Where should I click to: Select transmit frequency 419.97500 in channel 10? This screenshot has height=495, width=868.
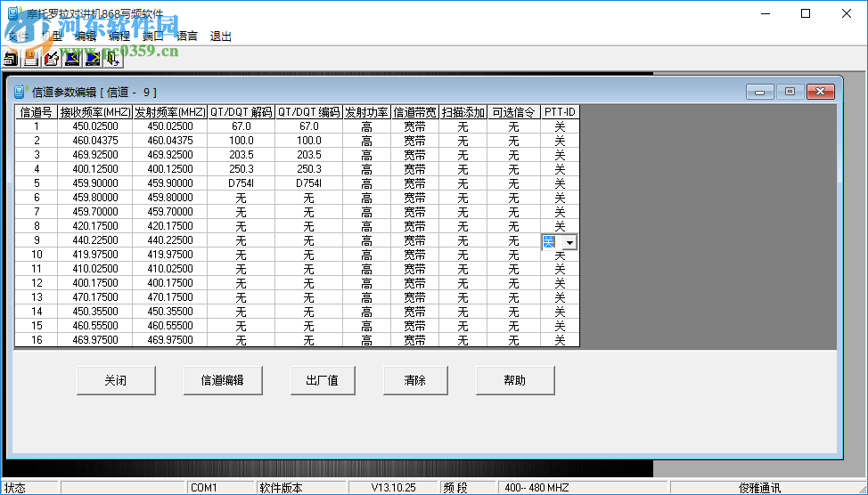pyautogui.click(x=170, y=255)
